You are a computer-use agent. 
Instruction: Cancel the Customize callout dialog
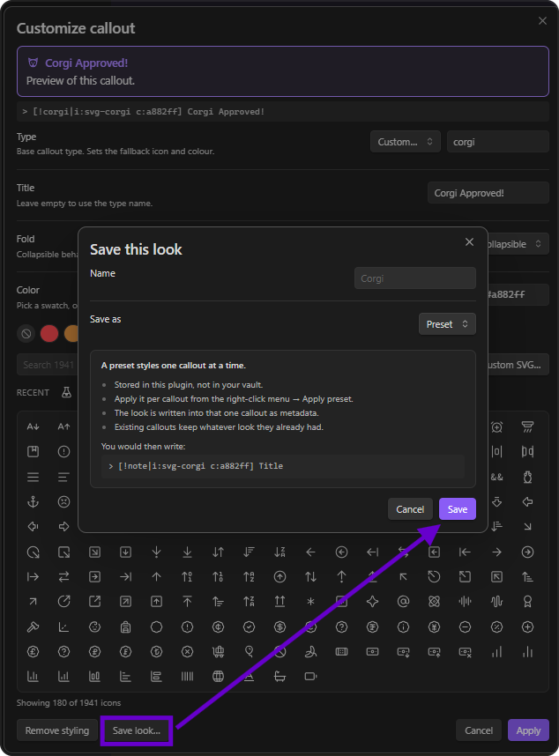[479, 730]
